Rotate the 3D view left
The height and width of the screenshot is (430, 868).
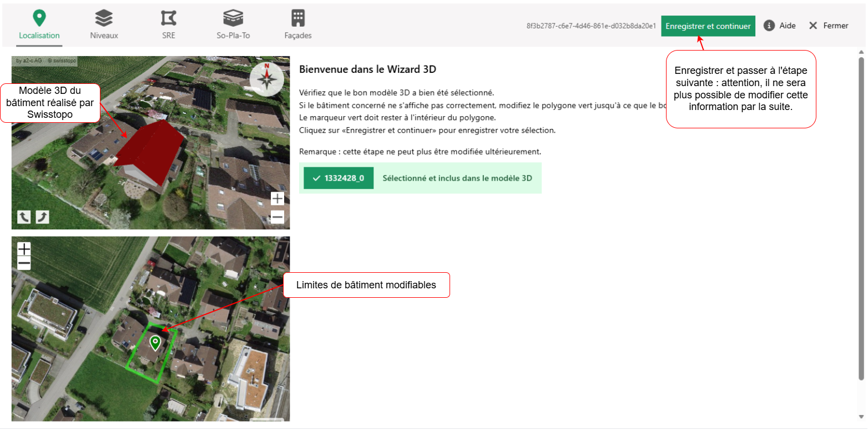click(24, 217)
